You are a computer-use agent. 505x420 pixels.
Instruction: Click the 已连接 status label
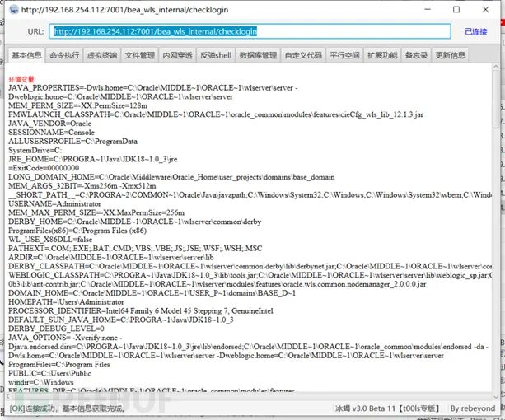[475, 31]
